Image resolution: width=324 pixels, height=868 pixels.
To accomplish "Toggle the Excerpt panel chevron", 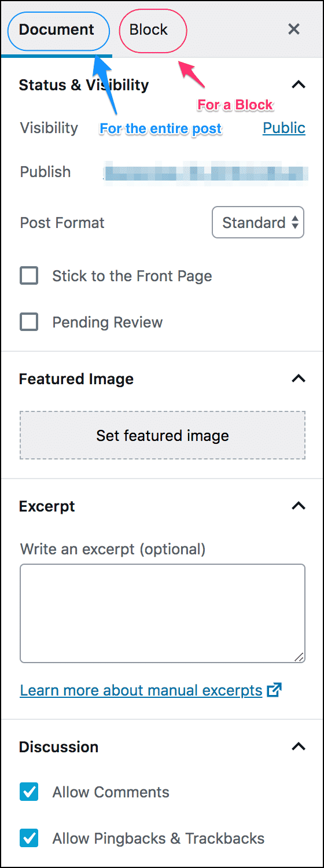I will click(298, 506).
